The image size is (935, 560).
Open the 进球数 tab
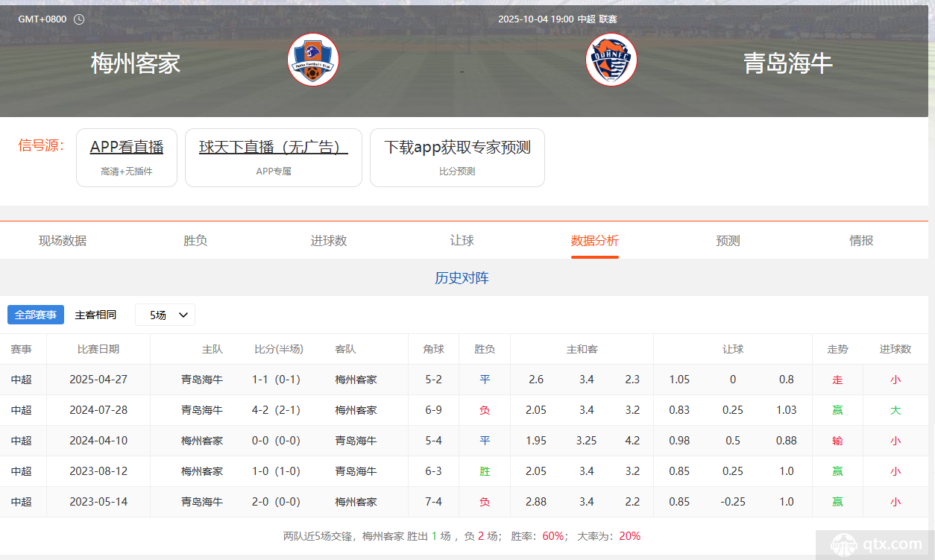point(329,241)
